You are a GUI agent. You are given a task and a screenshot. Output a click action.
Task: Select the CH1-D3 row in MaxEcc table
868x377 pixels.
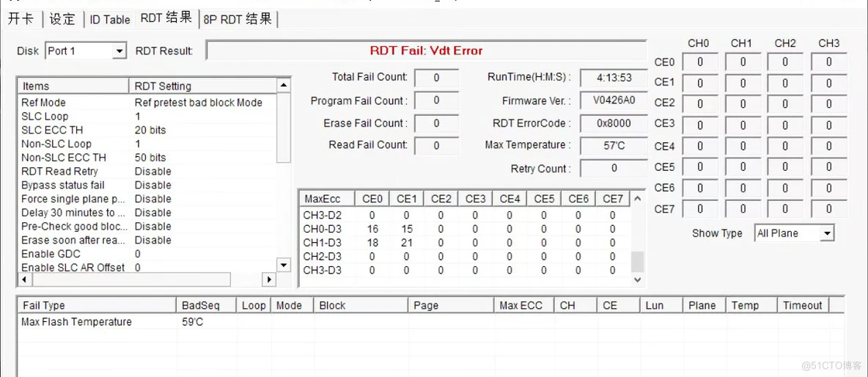click(x=465, y=243)
